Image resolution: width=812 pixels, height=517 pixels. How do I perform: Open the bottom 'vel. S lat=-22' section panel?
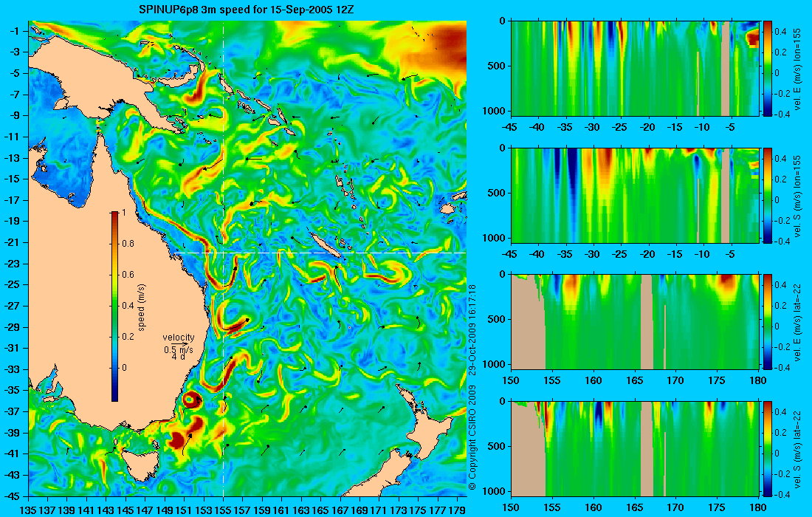tap(635, 448)
